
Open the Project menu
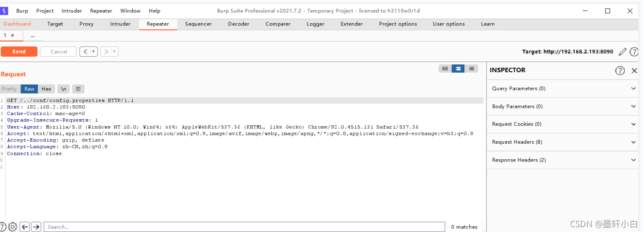click(45, 11)
